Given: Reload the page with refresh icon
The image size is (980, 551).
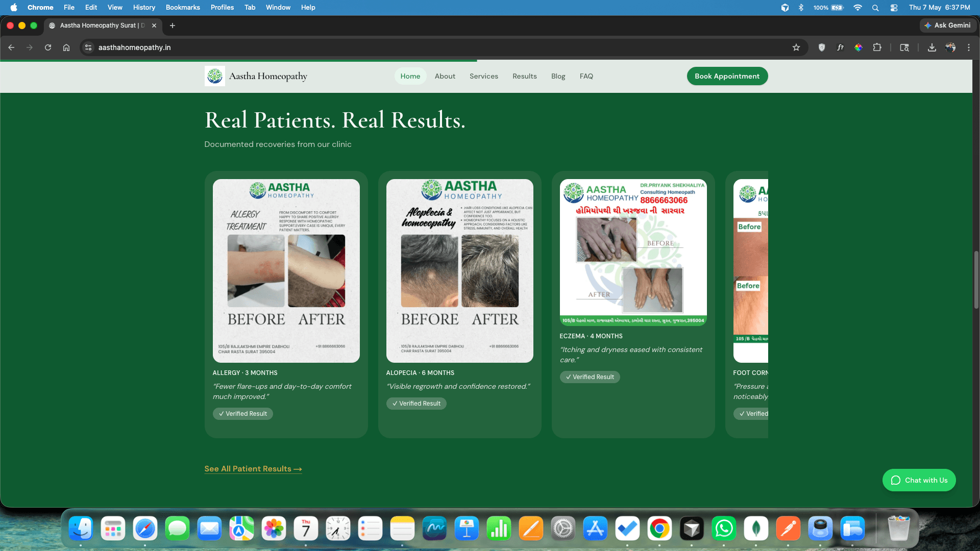Looking at the screenshot, I should (x=48, y=47).
